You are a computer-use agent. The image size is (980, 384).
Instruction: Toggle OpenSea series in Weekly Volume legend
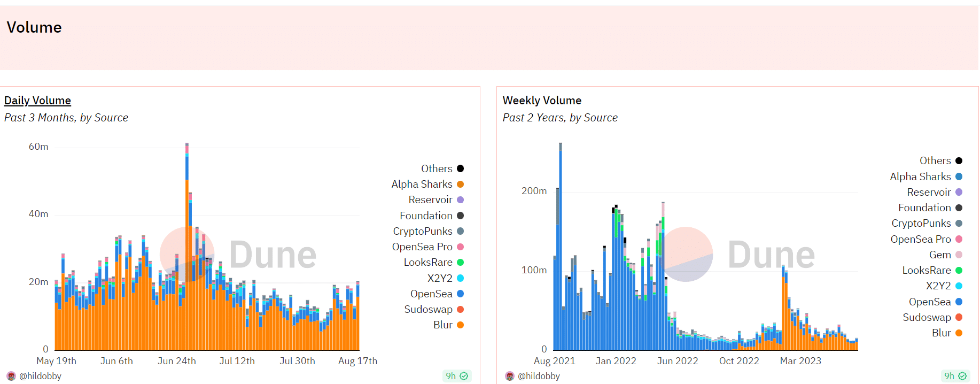pos(930,302)
